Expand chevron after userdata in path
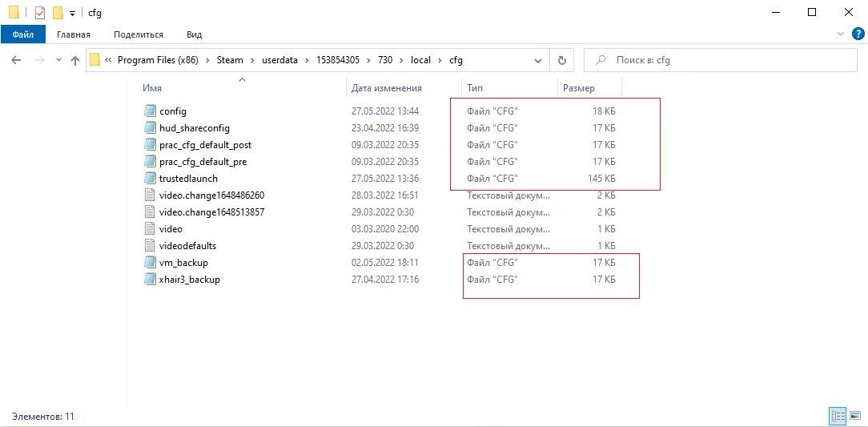 307,60
